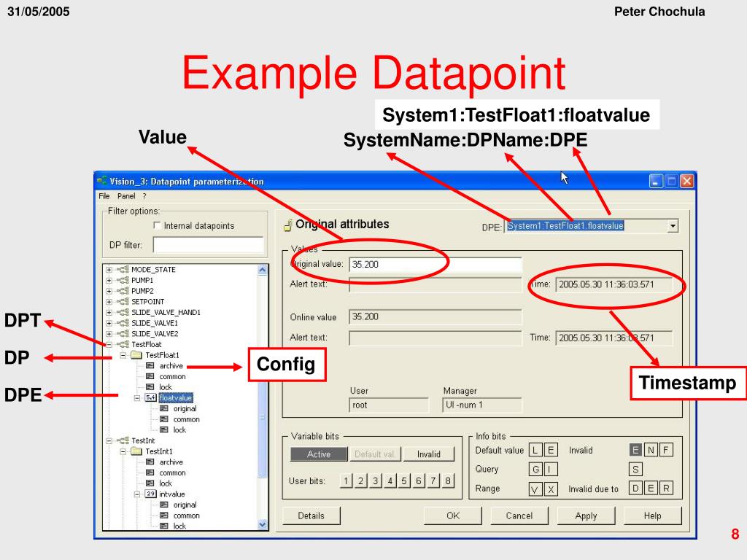
Task: Select common config icon under TestInt1
Action: 150,472
